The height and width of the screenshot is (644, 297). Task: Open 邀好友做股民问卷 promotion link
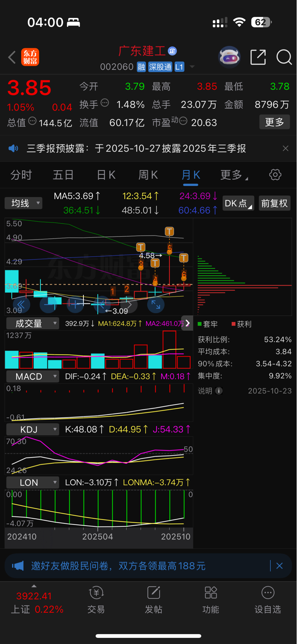pyautogui.click(x=118, y=566)
